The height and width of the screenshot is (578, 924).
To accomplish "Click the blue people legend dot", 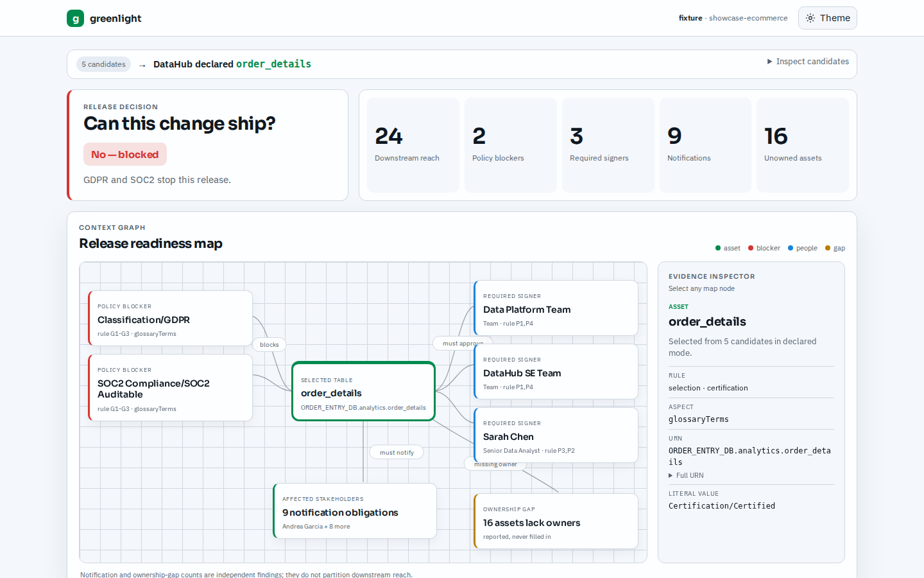I will [x=791, y=248].
